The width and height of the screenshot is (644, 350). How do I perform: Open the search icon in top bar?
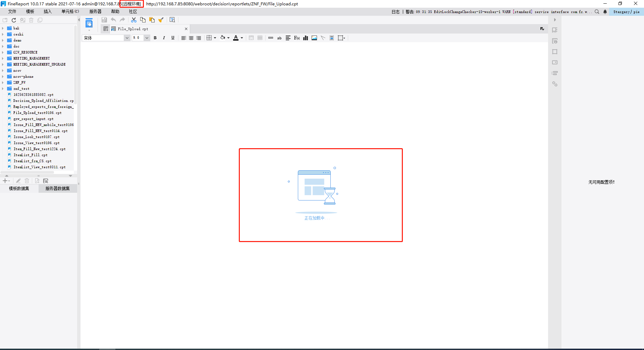coord(597,12)
